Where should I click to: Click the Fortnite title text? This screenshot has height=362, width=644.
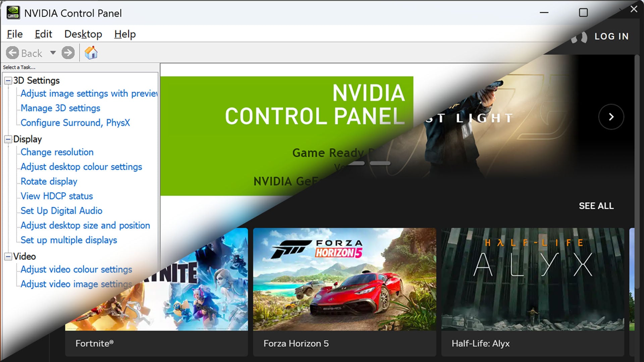(x=94, y=344)
